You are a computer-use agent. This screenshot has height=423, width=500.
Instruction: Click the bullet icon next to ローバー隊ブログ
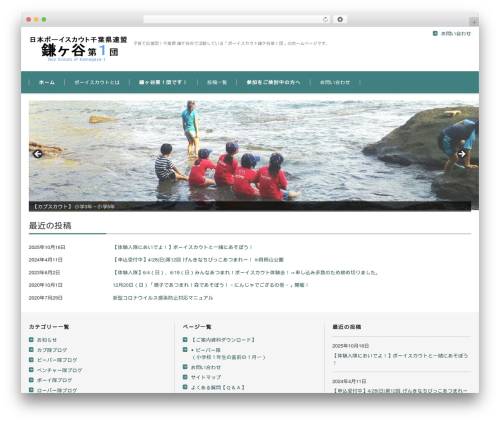pos(31,390)
